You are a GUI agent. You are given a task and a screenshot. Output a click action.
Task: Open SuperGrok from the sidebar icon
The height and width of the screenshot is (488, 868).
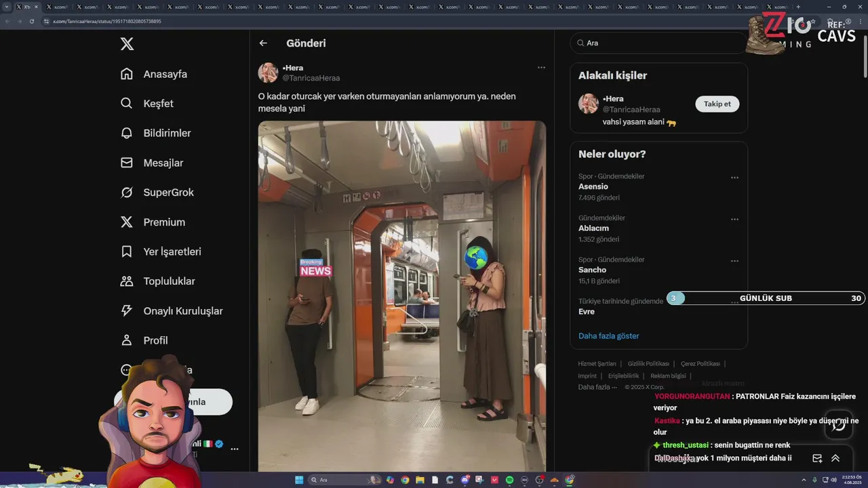point(126,192)
